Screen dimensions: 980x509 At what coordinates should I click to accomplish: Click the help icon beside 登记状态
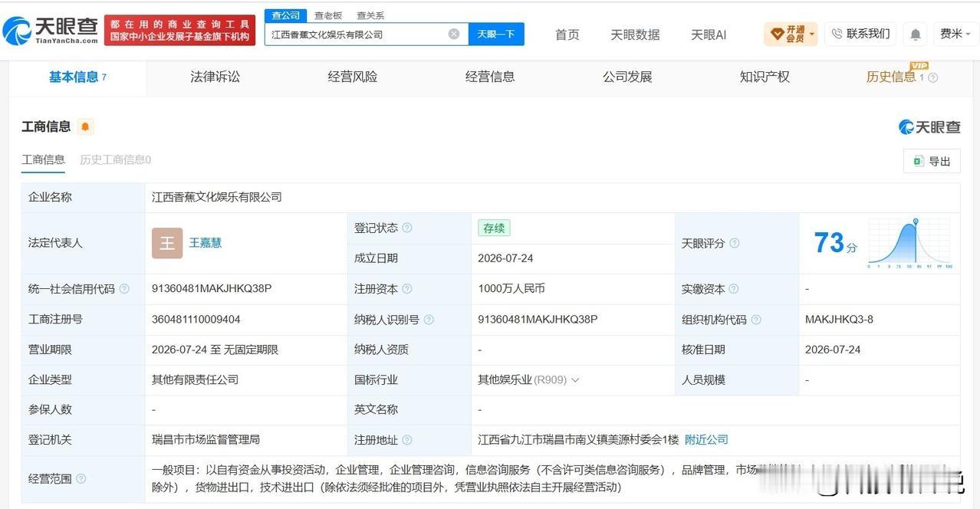tap(407, 228)
